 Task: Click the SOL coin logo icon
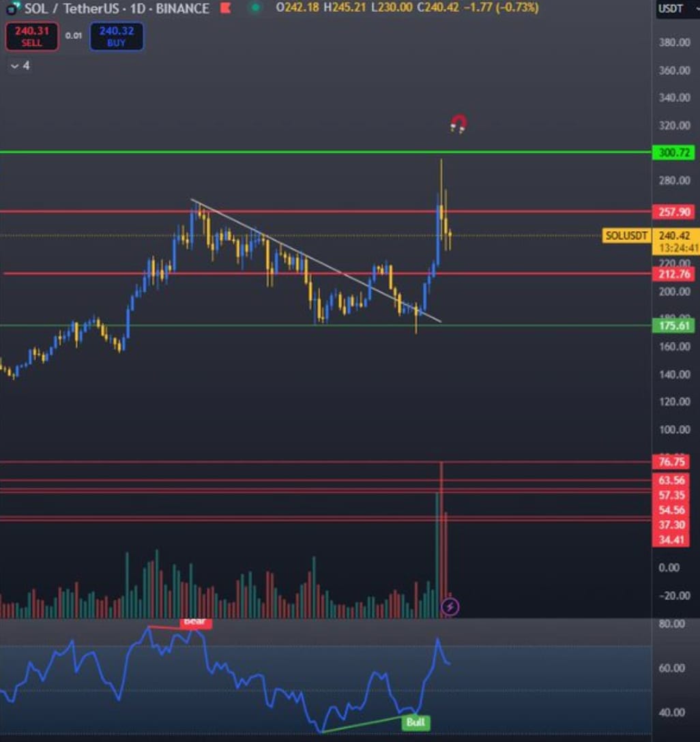10,9
